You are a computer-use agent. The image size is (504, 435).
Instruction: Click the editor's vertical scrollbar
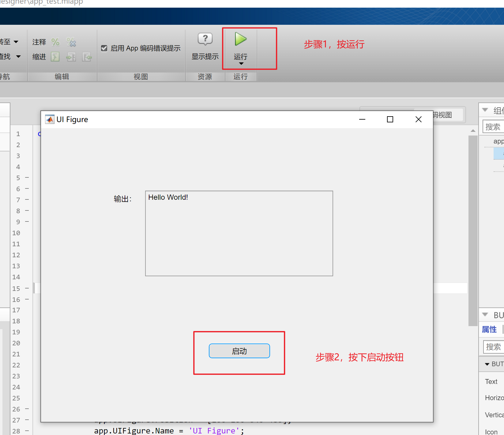[473, 229]
